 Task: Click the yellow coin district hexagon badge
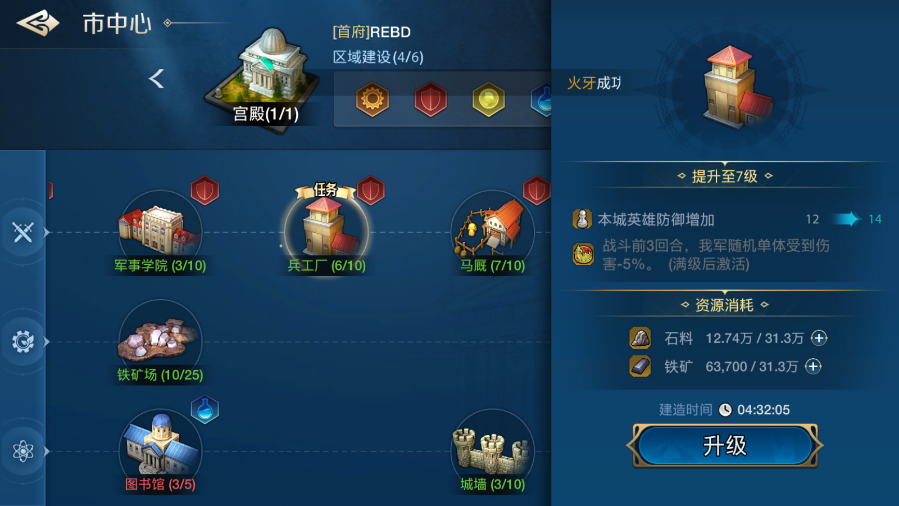(x=488, y=99)
